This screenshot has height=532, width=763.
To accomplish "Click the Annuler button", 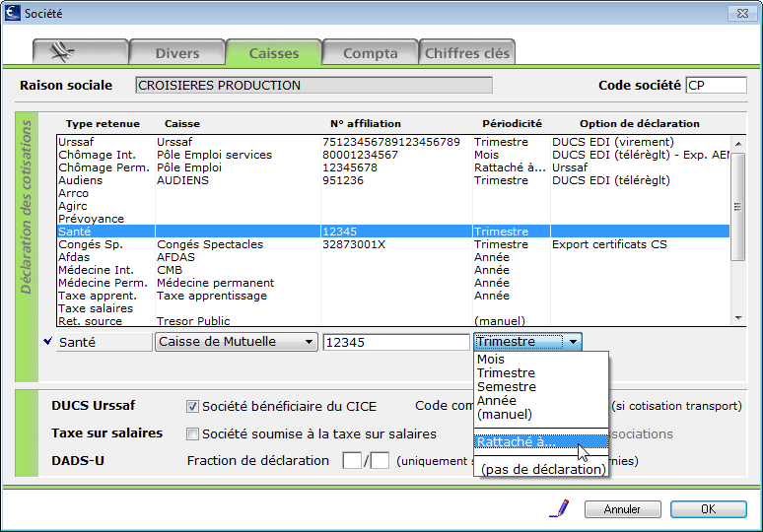I will click(622, 509).
